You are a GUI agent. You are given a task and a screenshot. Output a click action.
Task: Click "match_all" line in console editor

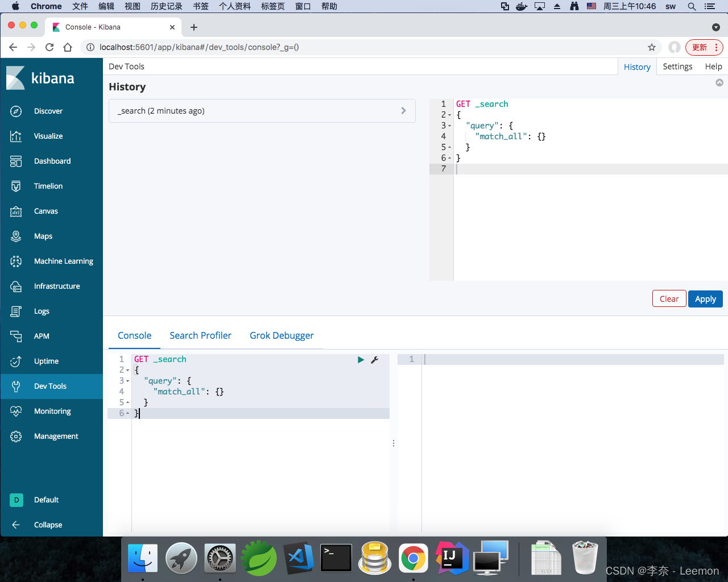[188, 392]
